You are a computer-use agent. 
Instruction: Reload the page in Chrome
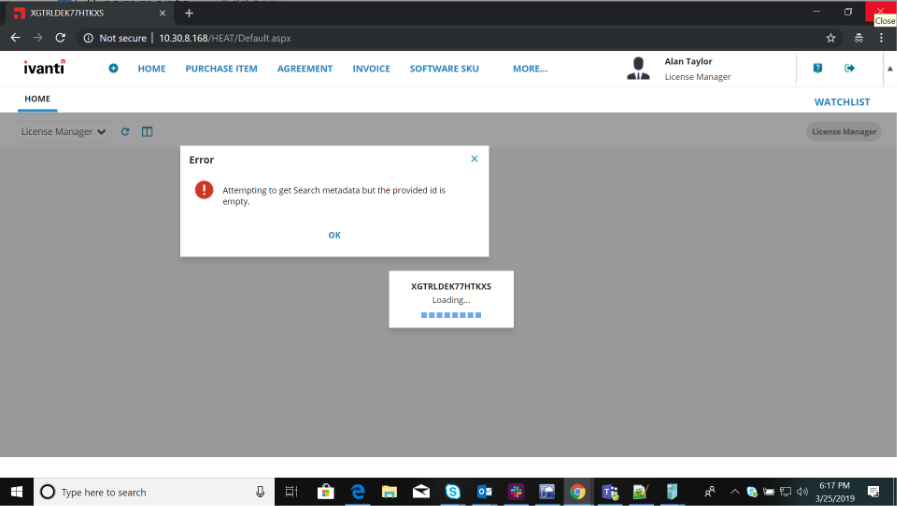[60, 38]
